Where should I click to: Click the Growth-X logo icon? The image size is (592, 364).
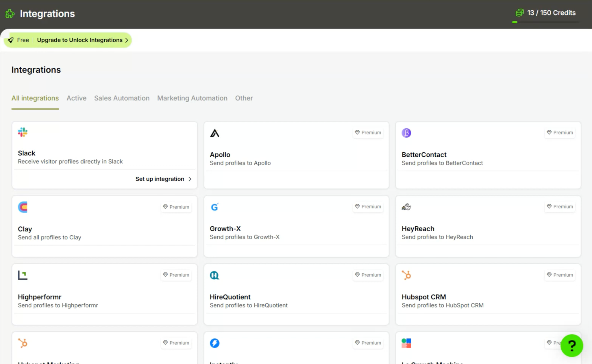click(214, 207)
